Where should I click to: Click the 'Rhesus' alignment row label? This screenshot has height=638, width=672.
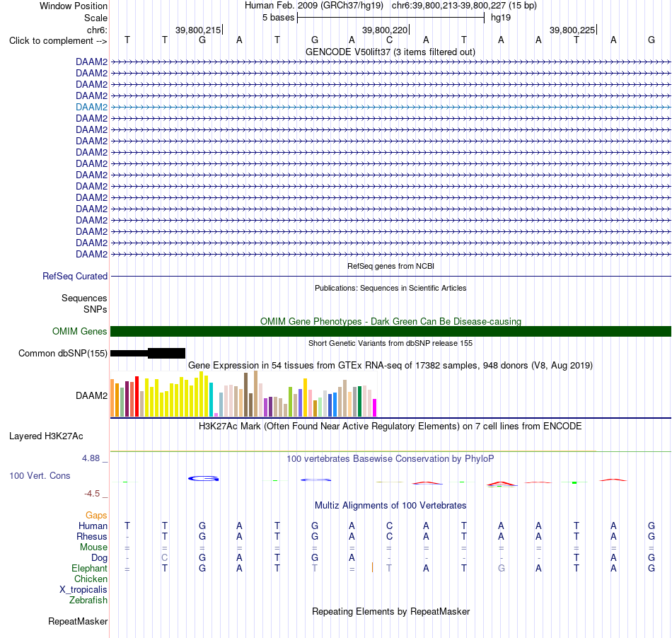92,536
